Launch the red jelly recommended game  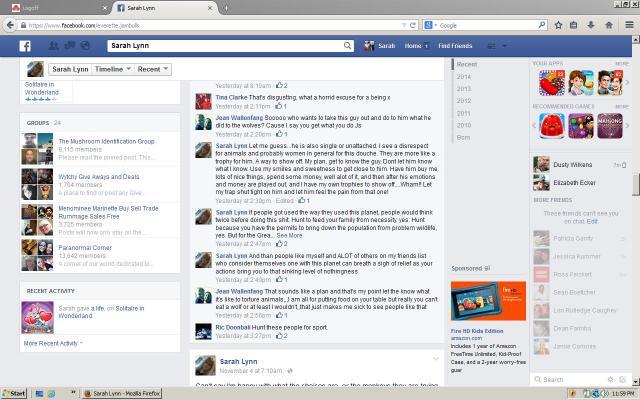point(551,126)
